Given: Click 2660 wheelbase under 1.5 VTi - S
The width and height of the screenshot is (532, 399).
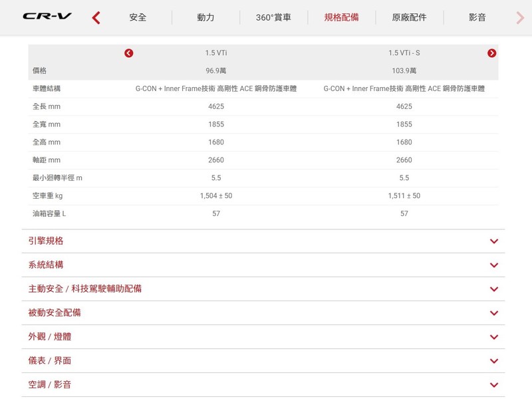Looking at the screenshot, I should (404, 160).
